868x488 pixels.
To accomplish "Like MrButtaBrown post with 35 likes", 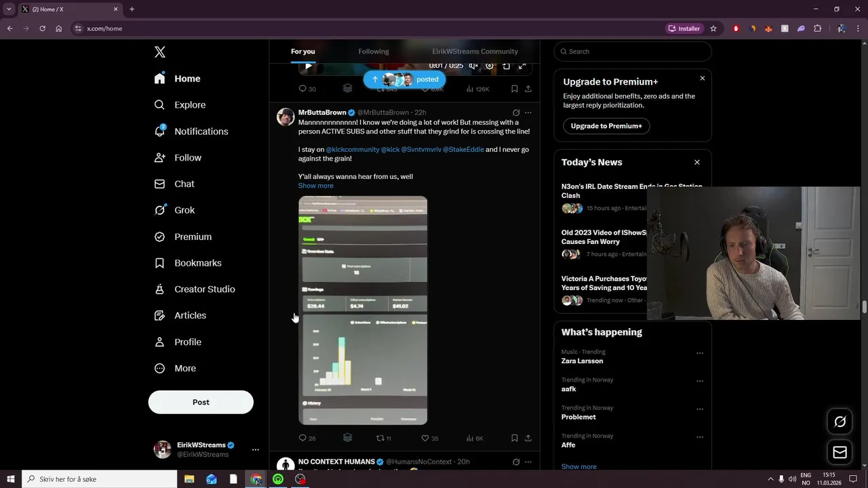I will click(x=430, y=438).
